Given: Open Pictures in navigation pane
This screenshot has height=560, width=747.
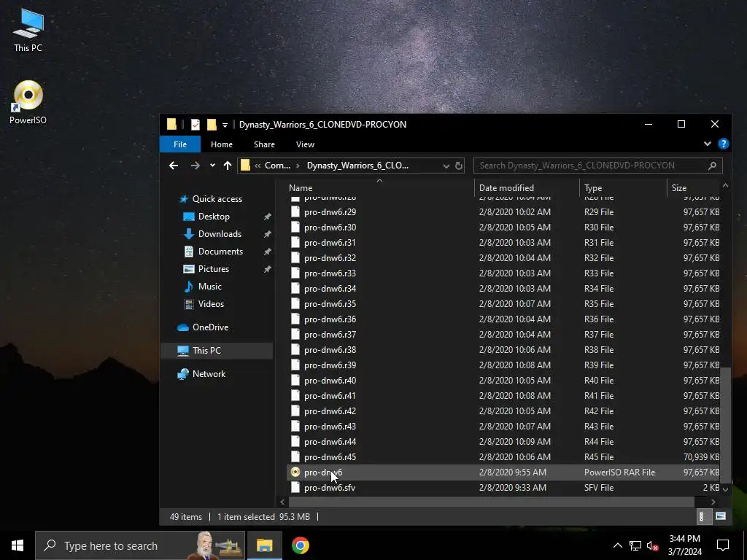Looking at the screenshot, I should pos(213,269).
